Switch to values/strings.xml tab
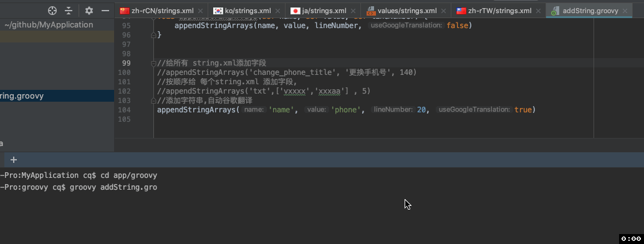Image resolution: width=644 pixels, height=244 pixels. 406,11
